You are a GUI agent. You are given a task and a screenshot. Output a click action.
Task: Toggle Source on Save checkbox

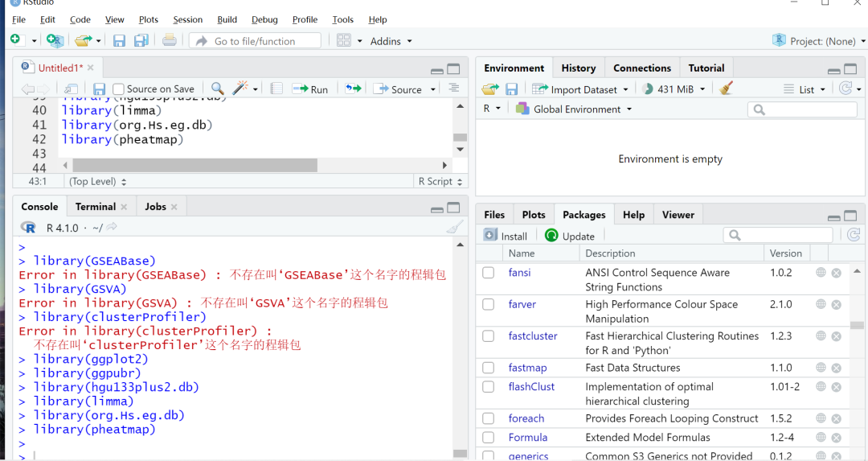point(118,89)
